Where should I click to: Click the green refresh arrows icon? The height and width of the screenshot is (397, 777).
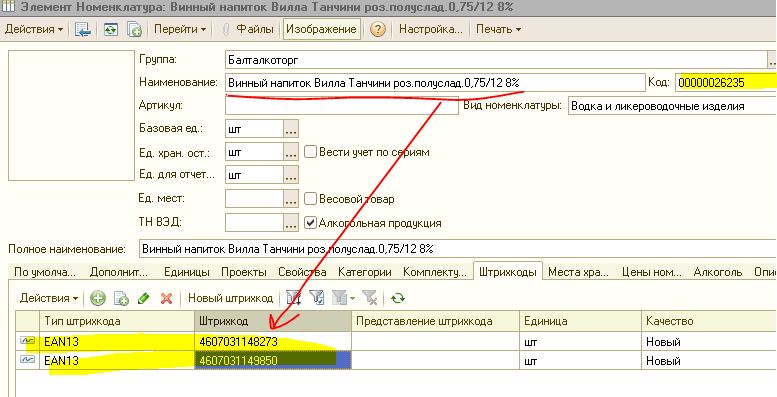398,298
